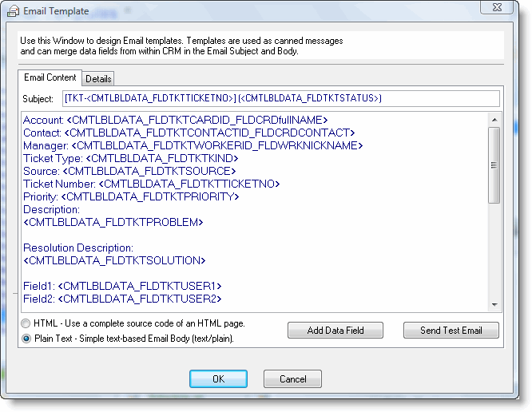Image resolution: width=532 pixels, height=412 pixels.
Task: Place cursor on the Field2 line
Action: 122,299
